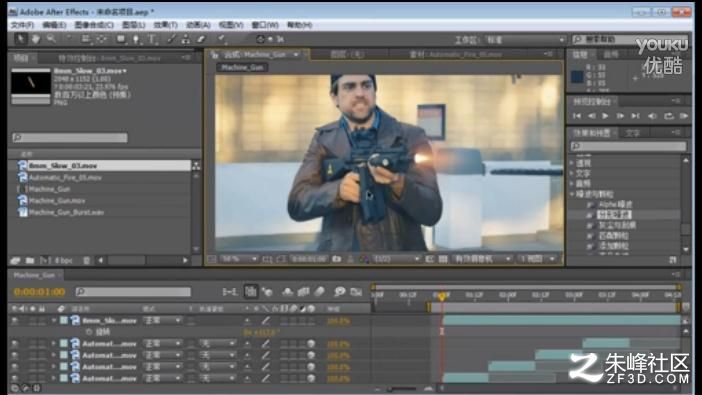Collapse the noise and grain effects category
The image size is (702, 395).
pyautogui.click(x=572, y=194)
